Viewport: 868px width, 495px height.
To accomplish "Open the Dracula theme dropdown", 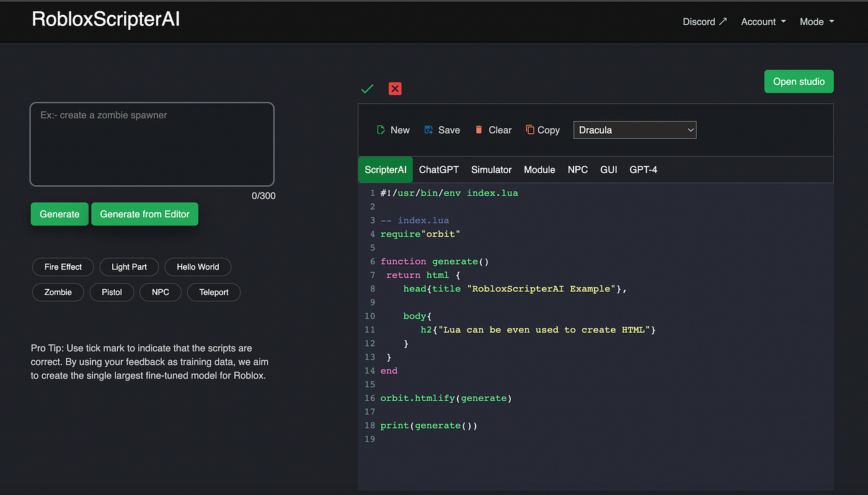I will click(x=635, y=130).
